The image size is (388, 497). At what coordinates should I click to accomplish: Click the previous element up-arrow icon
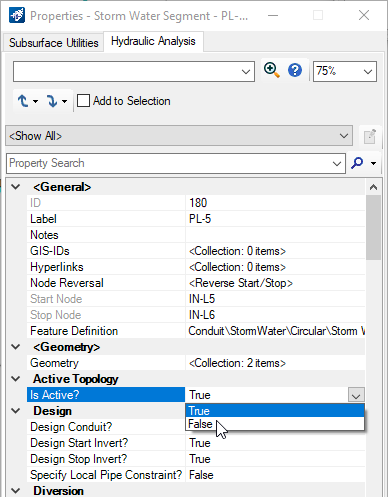(x=23, y=101)
